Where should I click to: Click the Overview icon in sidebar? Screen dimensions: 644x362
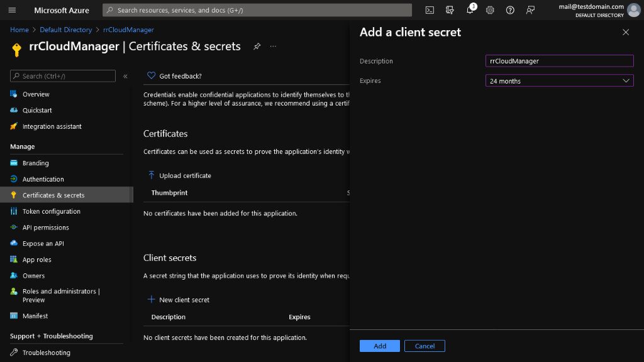[x=14, y=94]
